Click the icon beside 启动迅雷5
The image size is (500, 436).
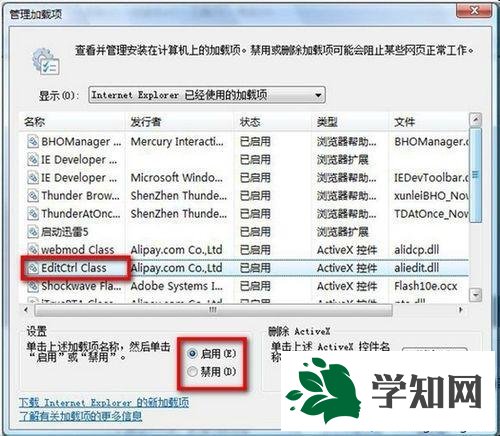[33, 232]
